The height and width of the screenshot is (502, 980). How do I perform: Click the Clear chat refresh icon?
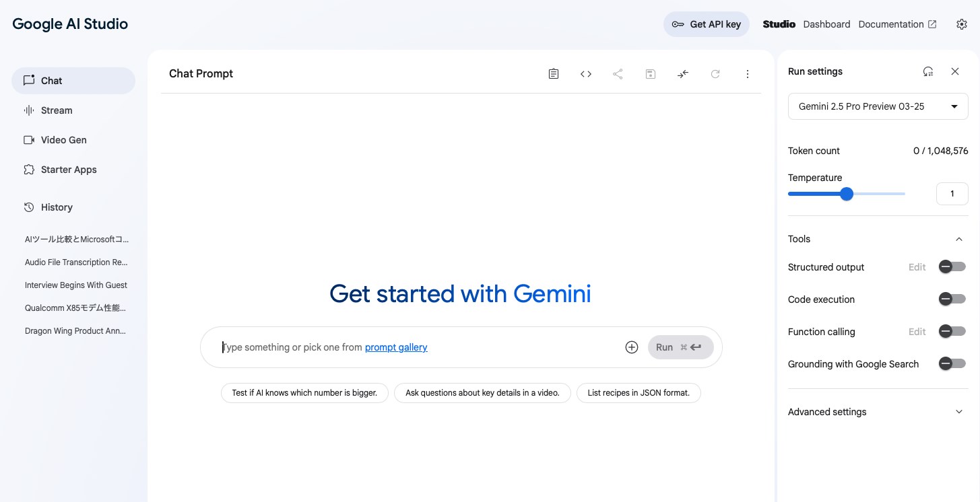(x=715, y=74)
